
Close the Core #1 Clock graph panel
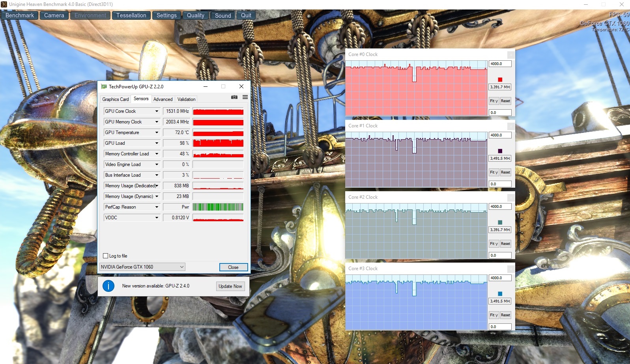point(511,126)
